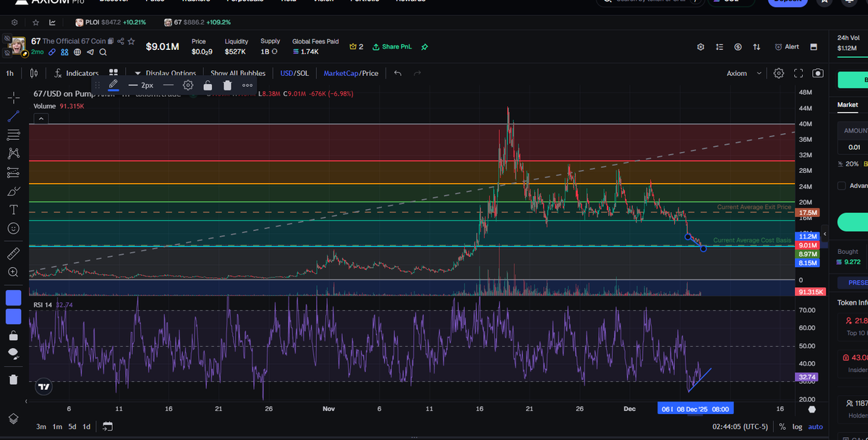The height and width of the screenshot is (440, 868).
Task: Add the 67 coin to favorites
Action: tap(132, 41)
